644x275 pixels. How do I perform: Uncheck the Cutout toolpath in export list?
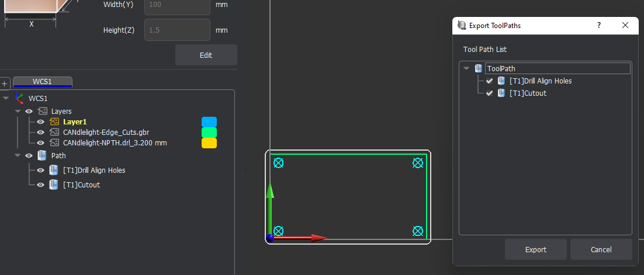pos(489,93)
